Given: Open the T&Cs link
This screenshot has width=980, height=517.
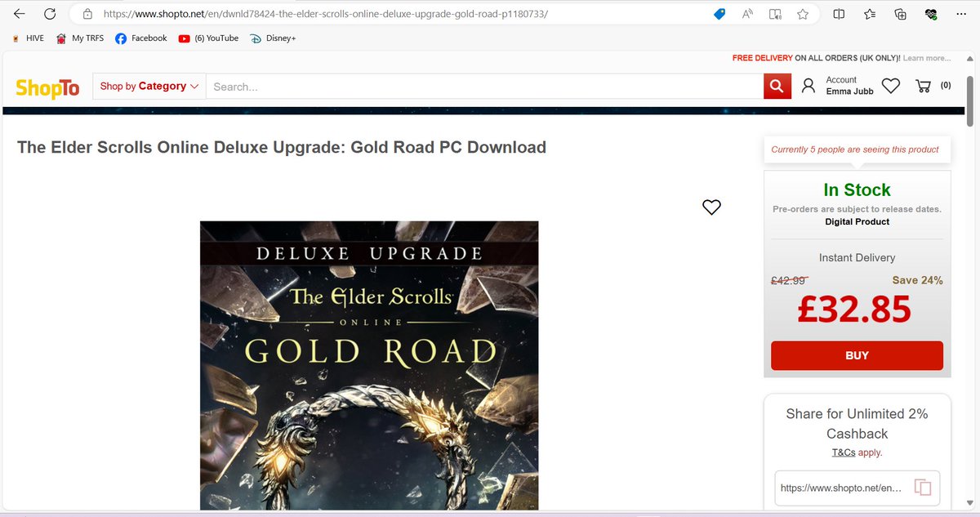Looking at the screenshot, I should [x=843, y=452].
